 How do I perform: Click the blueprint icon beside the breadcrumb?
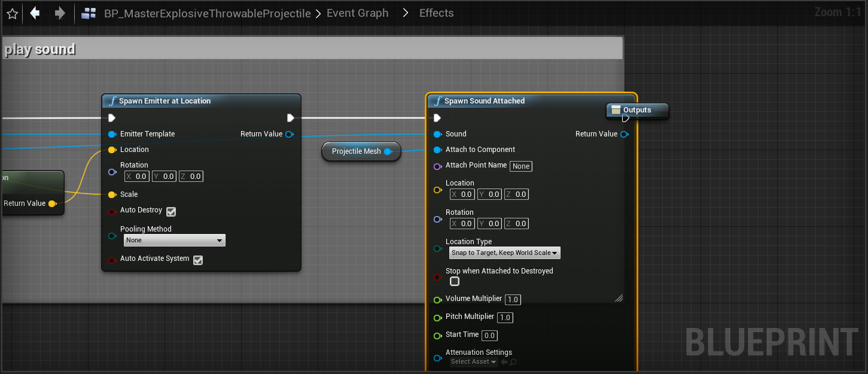[89, 13]
